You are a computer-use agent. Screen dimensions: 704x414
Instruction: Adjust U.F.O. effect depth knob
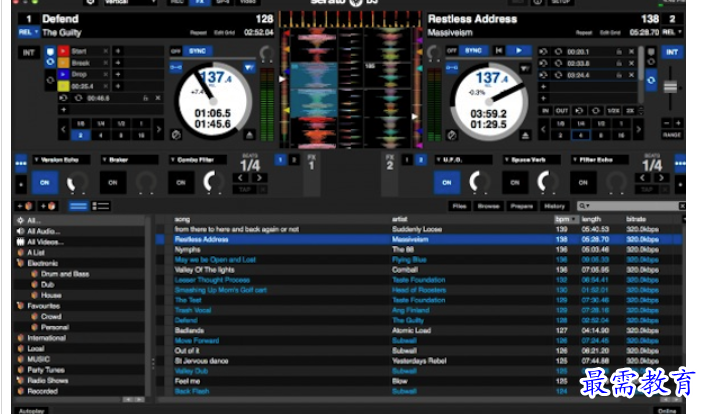tap(480, 182)
